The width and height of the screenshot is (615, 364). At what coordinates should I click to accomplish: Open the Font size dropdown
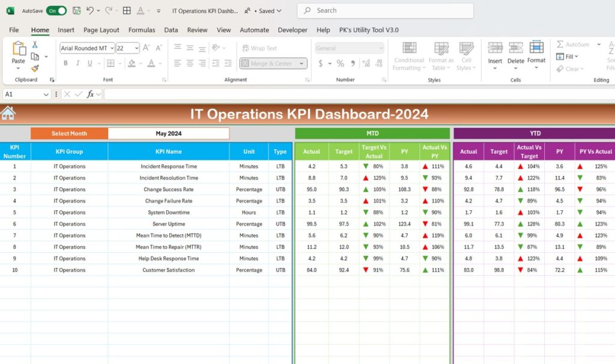(x=136, y=48)
